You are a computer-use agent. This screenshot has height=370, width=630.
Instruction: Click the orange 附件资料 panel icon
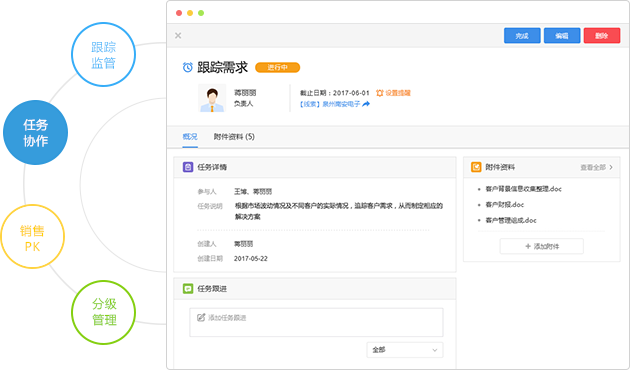tap(476, 167)
